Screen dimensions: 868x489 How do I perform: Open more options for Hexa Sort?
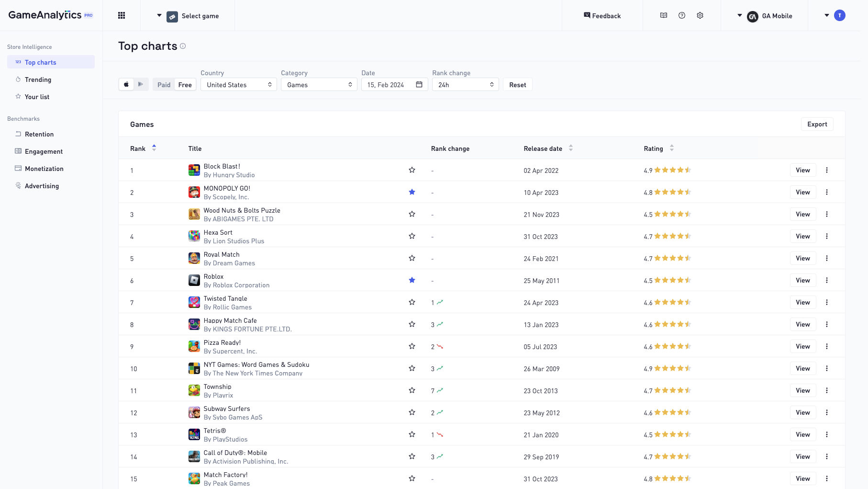[x=827, y=236]
